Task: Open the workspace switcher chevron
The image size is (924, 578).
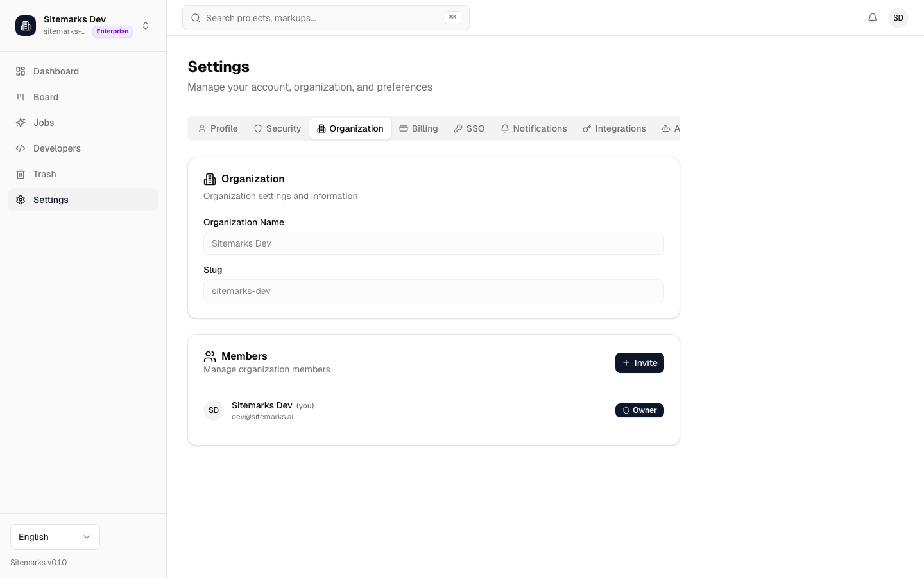Action: (146, 26)
